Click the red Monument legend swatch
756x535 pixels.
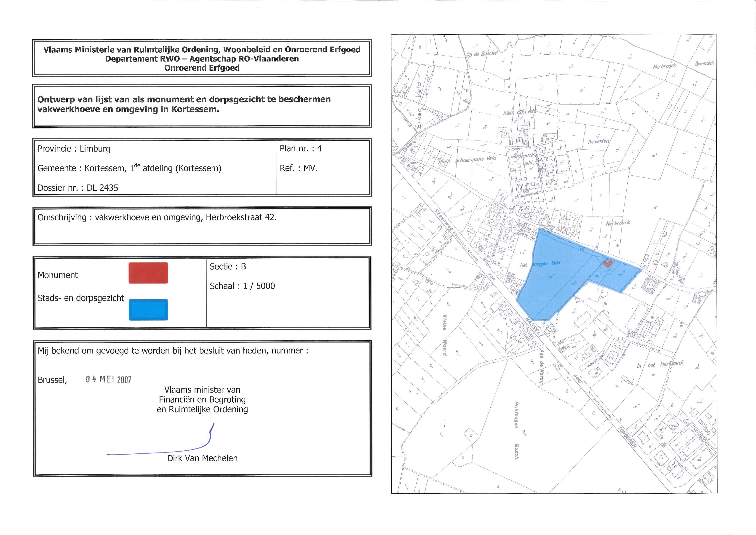[x=148, y=273]
